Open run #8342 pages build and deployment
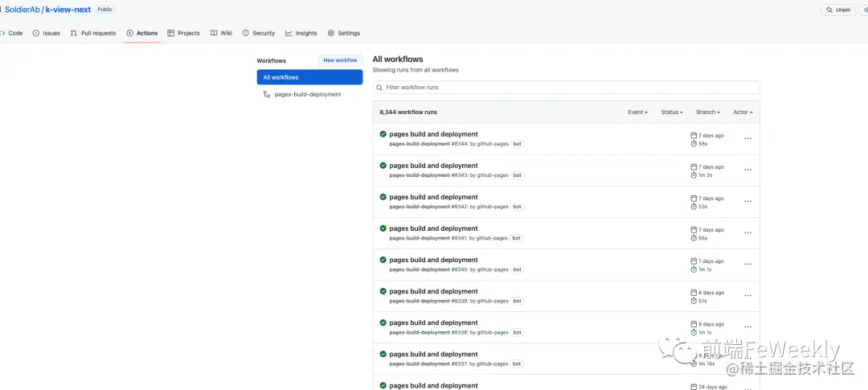868x390 pixels. 433,197
